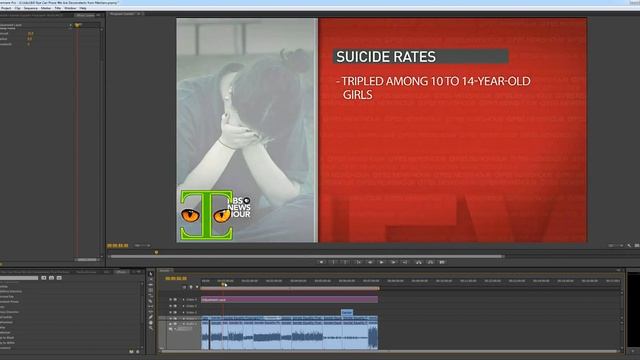Screen dimensions: 640x360
Task: Click the timeline work area bar
Action: point(290,288)
